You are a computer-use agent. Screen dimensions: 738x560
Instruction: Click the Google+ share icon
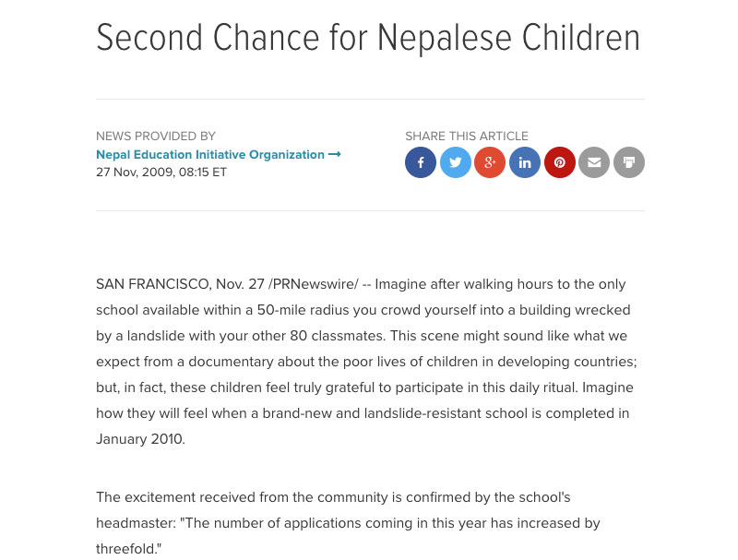click(490, 162)
